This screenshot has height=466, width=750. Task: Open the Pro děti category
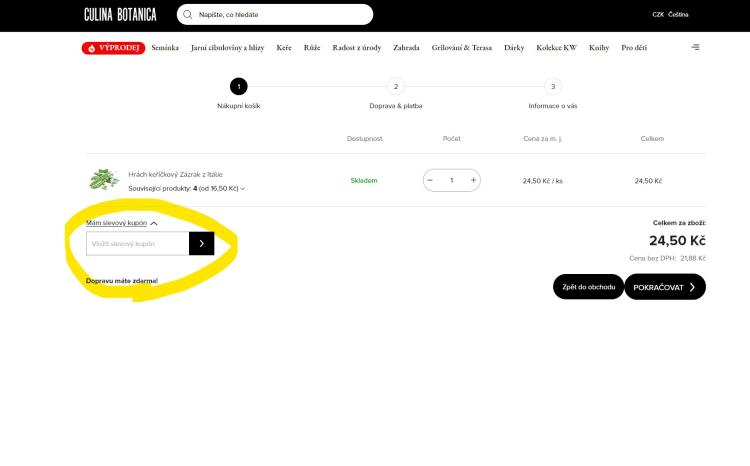tap(634, 47)
